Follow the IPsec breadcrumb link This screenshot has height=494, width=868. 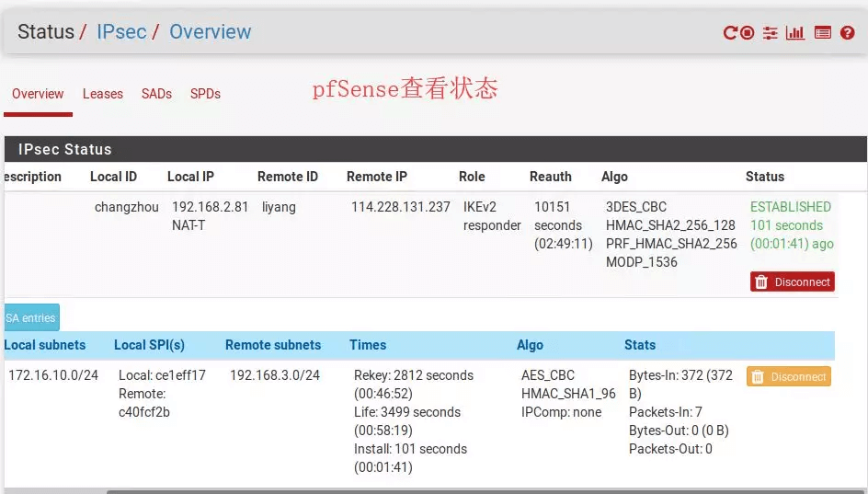[x=121, y=32]
